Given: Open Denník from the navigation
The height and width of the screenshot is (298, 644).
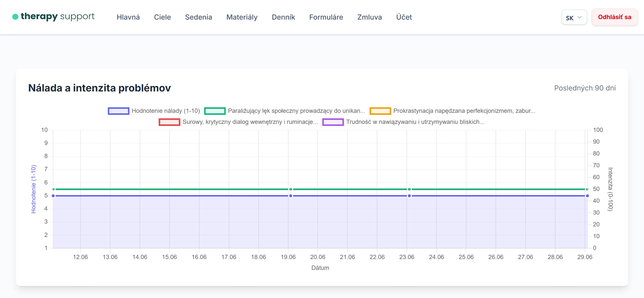Looking at the screenshot, I should pyautogui.click(x=283, y=17).
